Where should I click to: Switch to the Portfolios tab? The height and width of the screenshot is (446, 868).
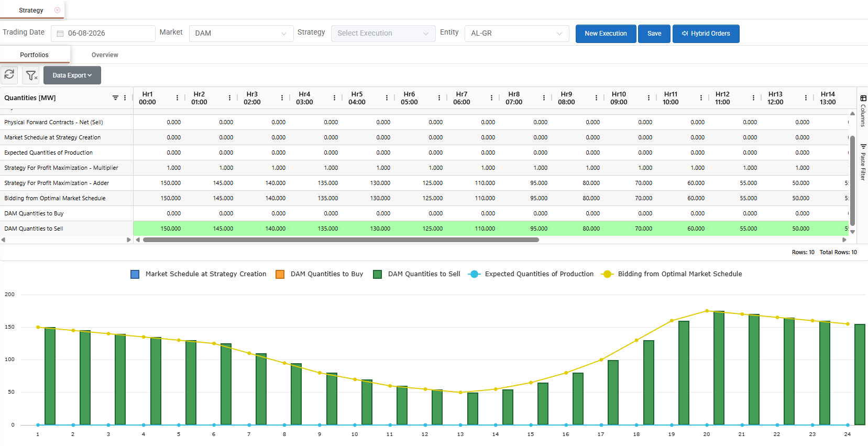click(x=34, y=55)
